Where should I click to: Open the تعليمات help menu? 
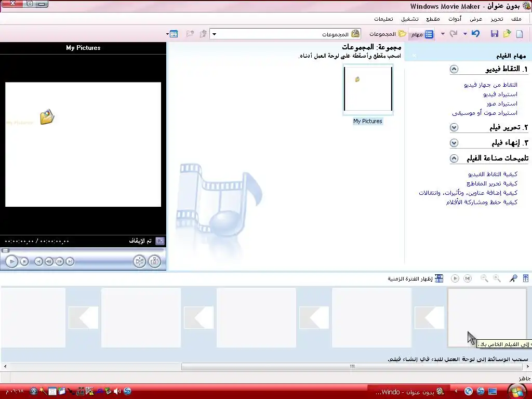point(383,19)
